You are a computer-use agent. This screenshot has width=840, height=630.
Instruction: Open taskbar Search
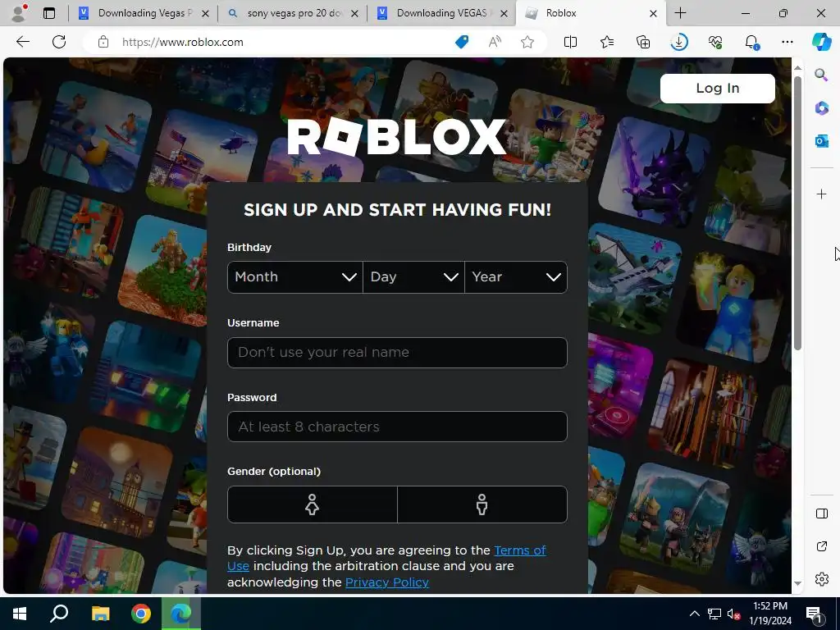59,614
